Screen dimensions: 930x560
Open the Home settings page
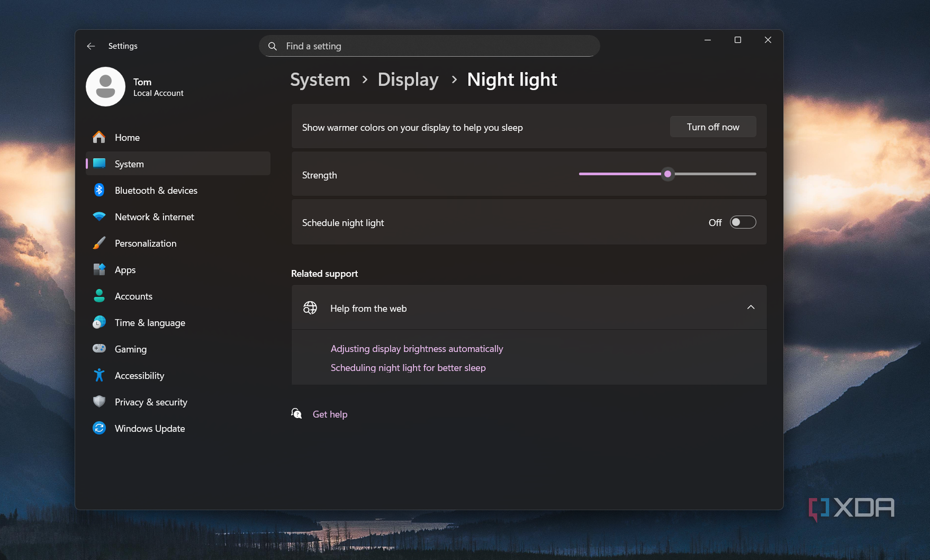(x=178, y=137)
